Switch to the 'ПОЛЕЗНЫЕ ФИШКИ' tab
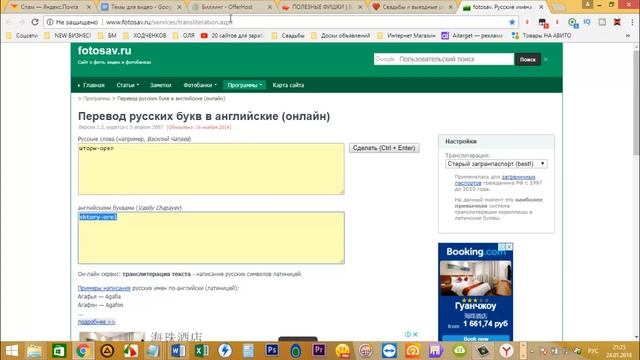The width and height of the screenshot is (640, 360). pos(322,7)
